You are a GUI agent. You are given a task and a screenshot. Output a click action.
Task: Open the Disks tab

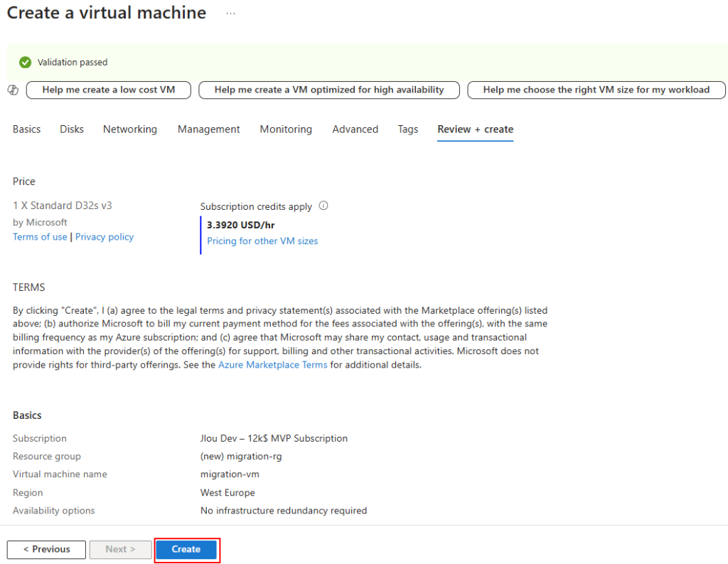[x=72, y=129]
